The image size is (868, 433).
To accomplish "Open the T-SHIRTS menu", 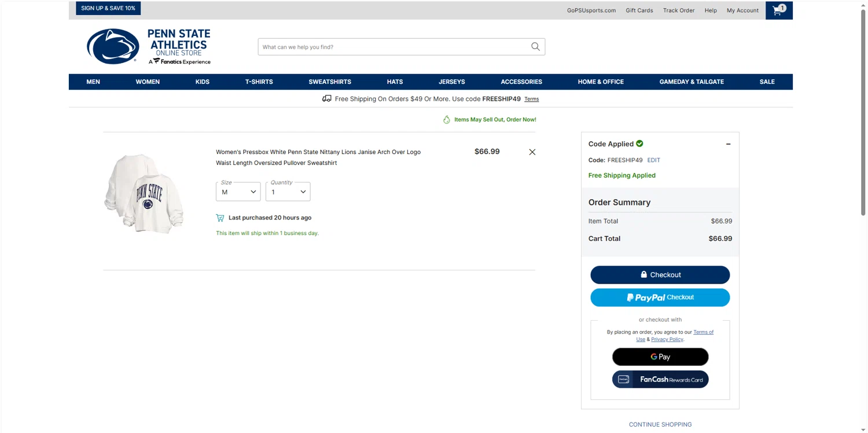I will pyautogui.click(x=259, y=82).
